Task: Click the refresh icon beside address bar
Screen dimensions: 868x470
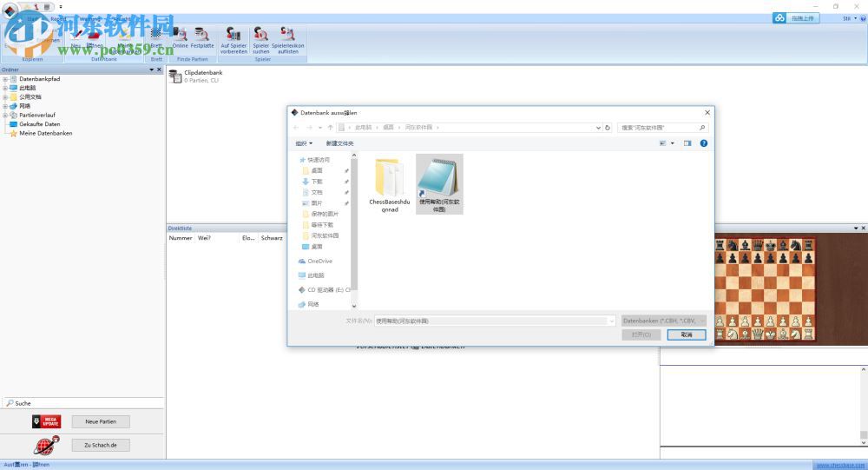Action: pos(608,128)
